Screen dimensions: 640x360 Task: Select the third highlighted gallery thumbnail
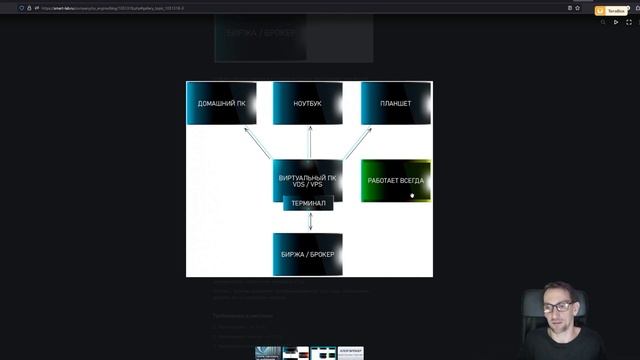coord(323,353)
